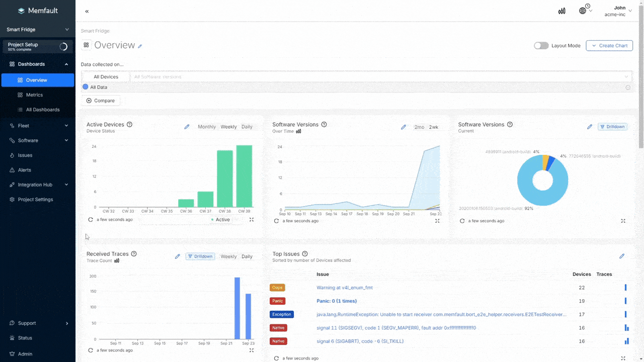Screen dimensions: 644x362
Task: Click the Compare button
Action: [x=101, y=101]
